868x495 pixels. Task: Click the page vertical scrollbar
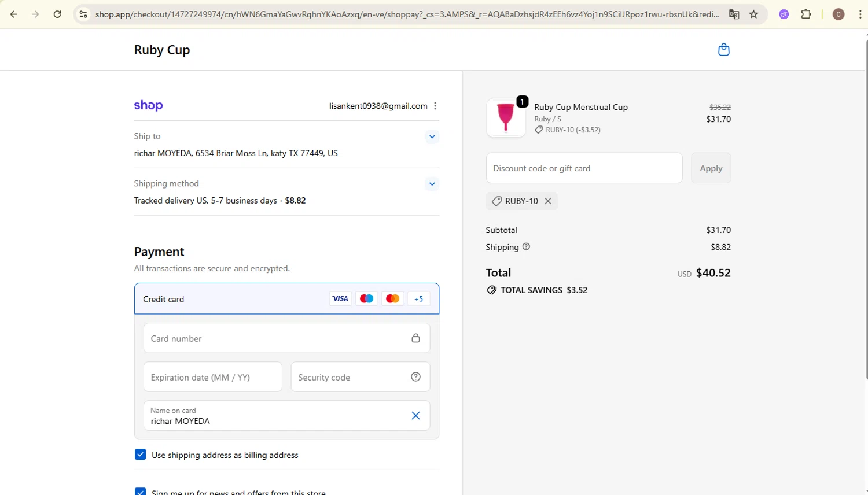coord(866,208)
